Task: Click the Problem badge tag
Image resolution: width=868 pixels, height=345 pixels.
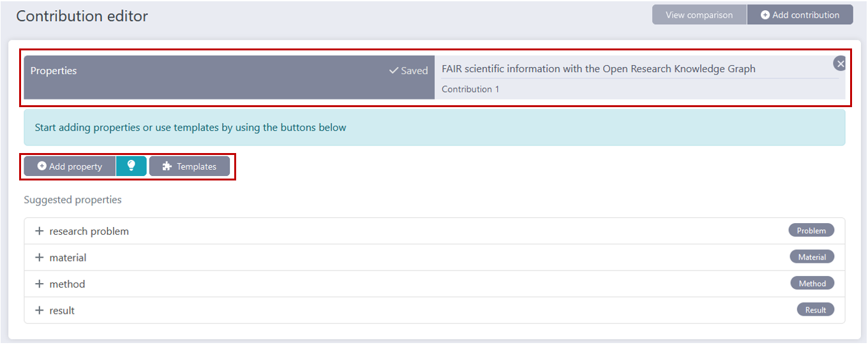Action: [811, 231]
